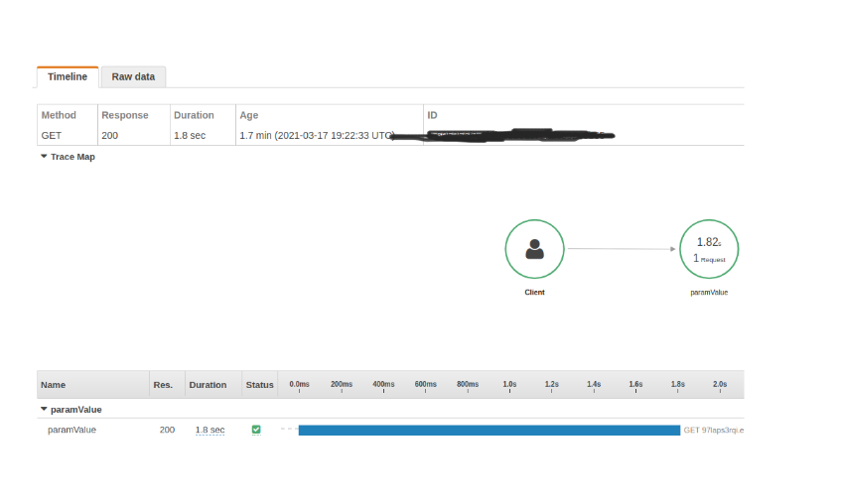Click the 0.0ms timeline tick mark

coord(299,386)
